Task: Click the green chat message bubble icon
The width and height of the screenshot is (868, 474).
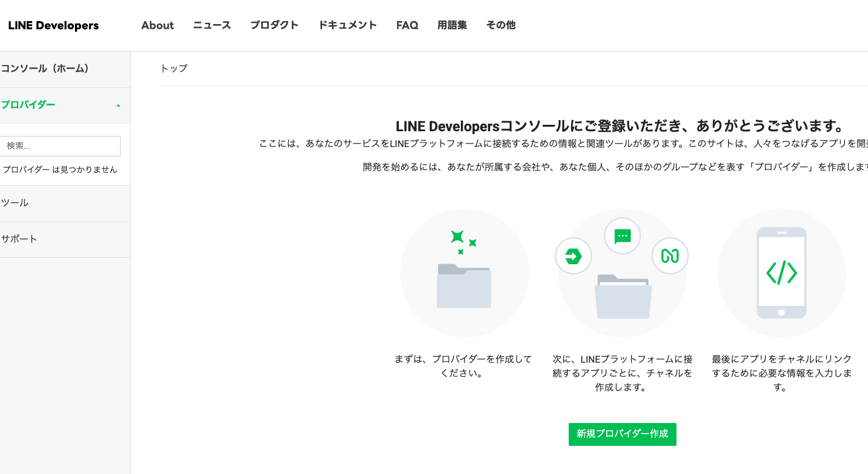Action: [x=622, y=236]
